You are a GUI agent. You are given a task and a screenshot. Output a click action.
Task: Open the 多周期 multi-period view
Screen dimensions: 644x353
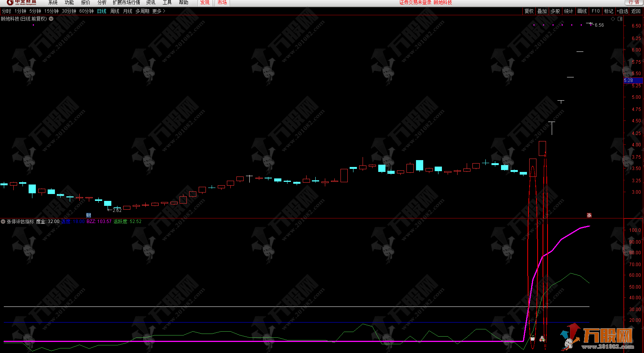pos(142,11)
